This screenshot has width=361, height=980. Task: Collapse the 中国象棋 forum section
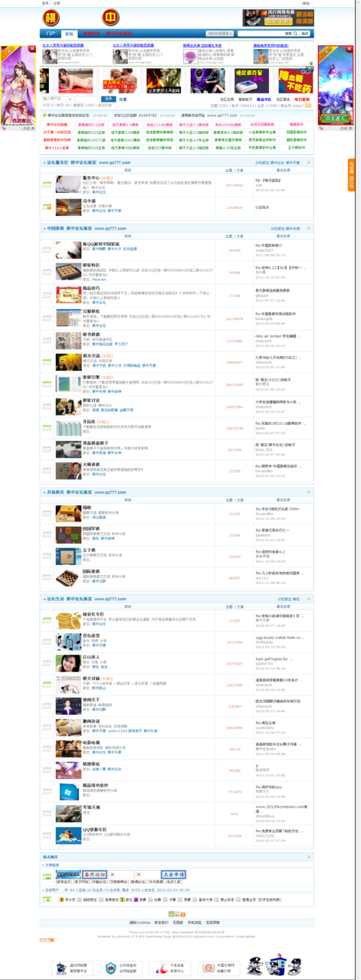coord(309,228)
